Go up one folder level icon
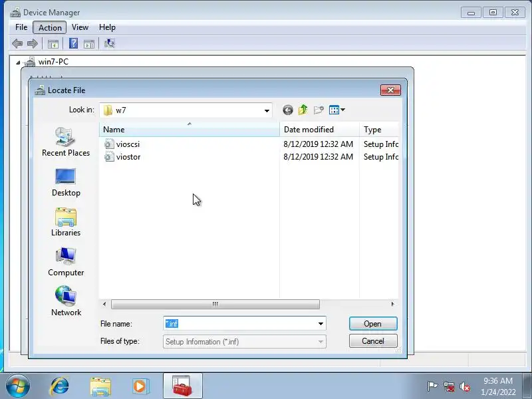 click(x=303, y=110)
